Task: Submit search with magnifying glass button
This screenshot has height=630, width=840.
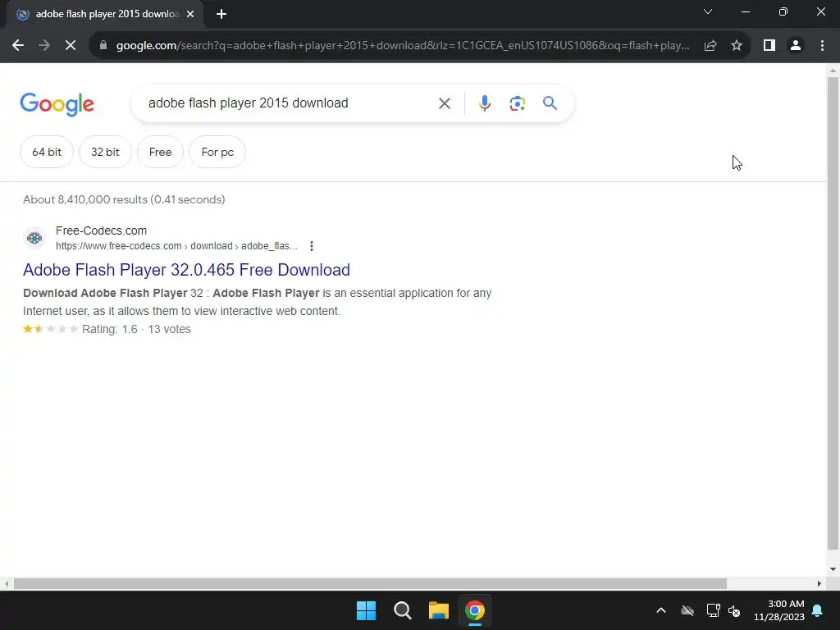Action: point(550,103)
